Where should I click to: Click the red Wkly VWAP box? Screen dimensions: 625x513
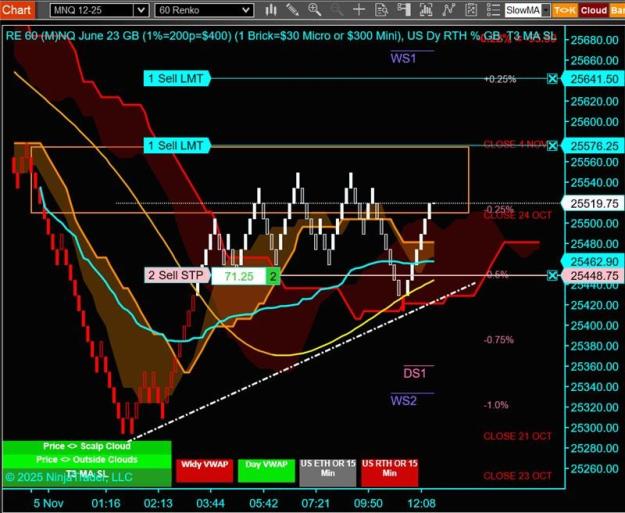click(x=204, y=470)
